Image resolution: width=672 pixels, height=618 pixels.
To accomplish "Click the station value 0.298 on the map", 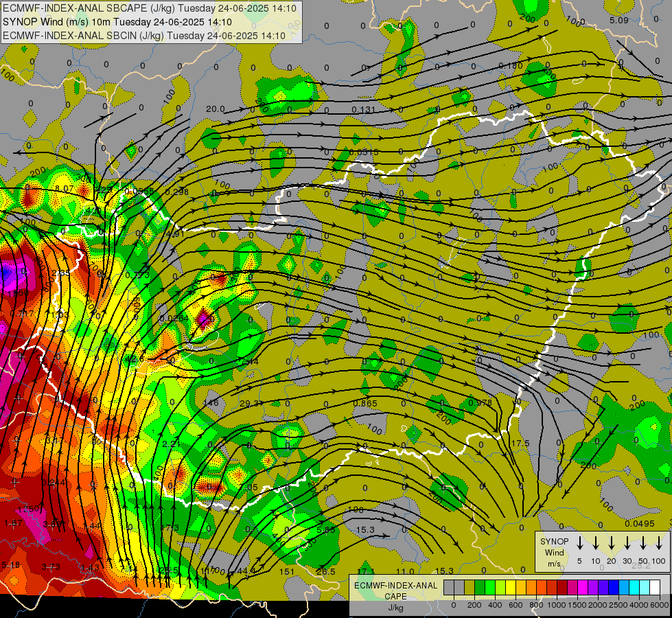I will pos(176,192).
